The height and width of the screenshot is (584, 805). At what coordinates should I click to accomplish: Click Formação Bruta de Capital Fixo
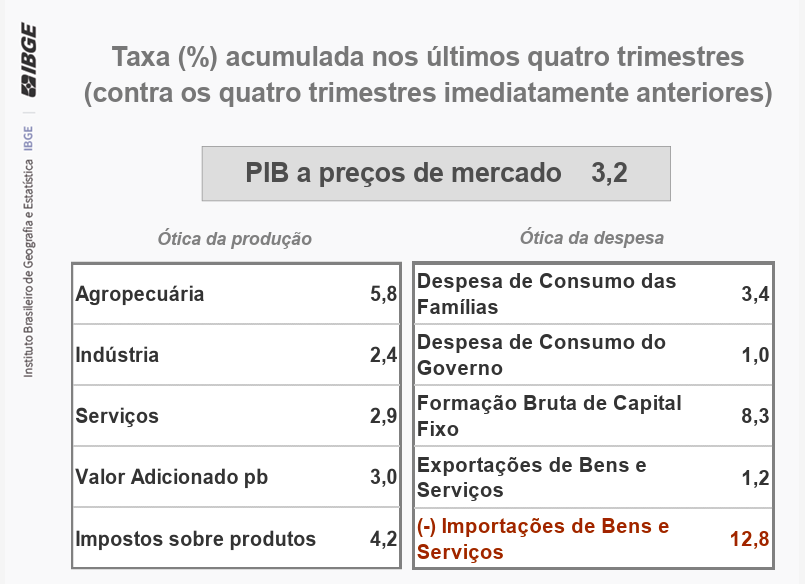coord(549,416)
